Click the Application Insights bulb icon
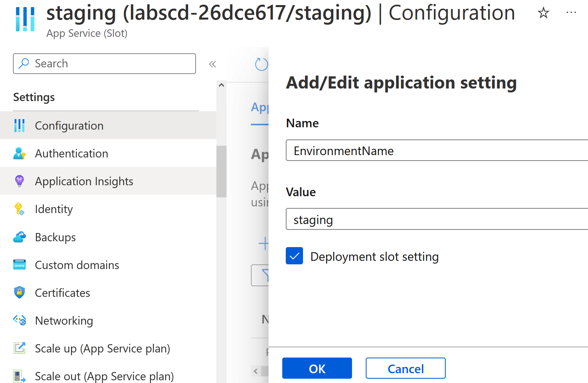This screenshot has width=588, height=383. point(19,181)
